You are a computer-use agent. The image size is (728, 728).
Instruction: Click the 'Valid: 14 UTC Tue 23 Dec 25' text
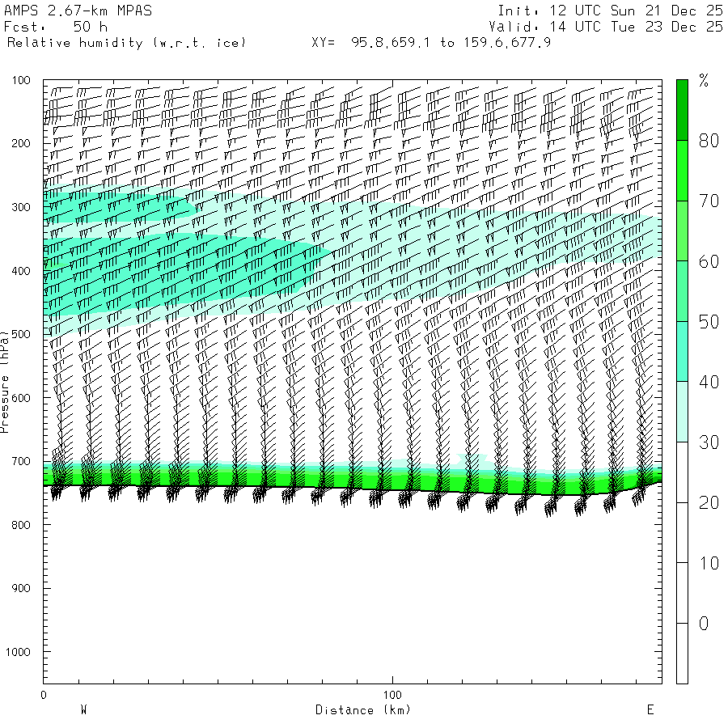[x=609, y=27]
